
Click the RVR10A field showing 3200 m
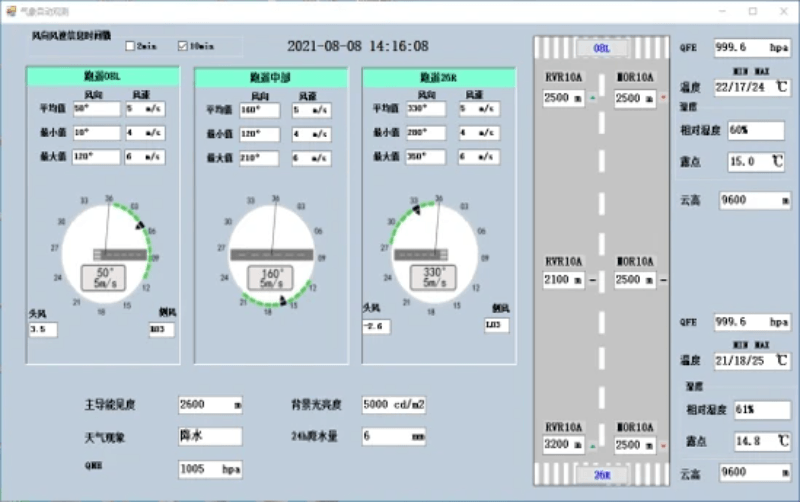click(565, 445)
